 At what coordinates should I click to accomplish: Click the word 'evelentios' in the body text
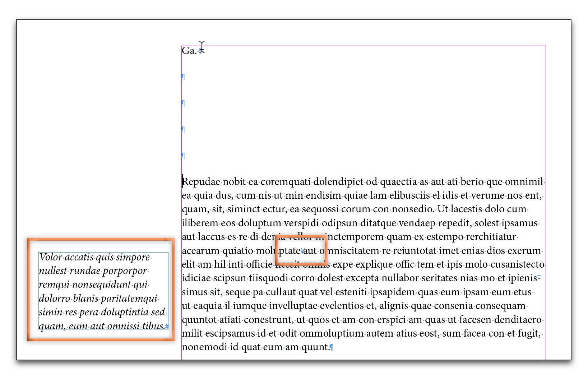tap(341, 306)
